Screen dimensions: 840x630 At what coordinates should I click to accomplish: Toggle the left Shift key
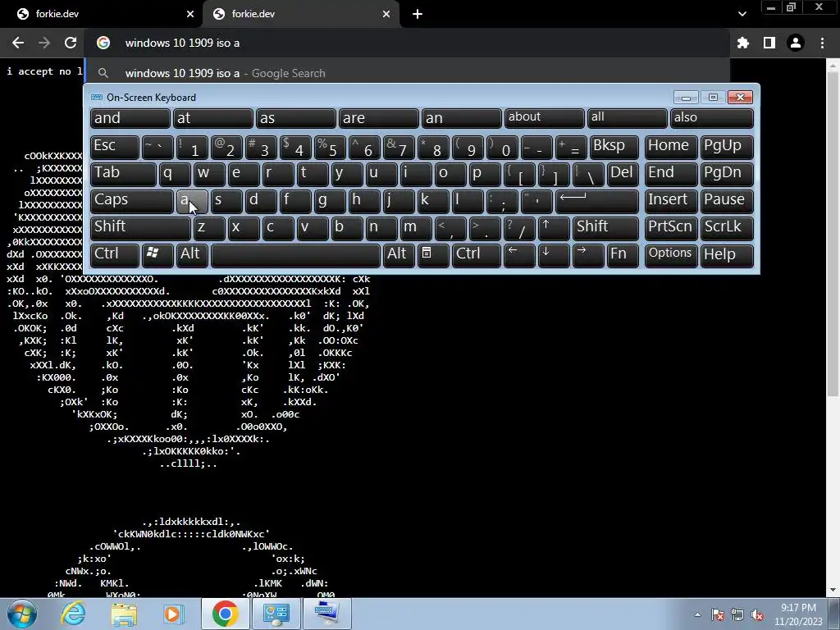pos(140,228)
